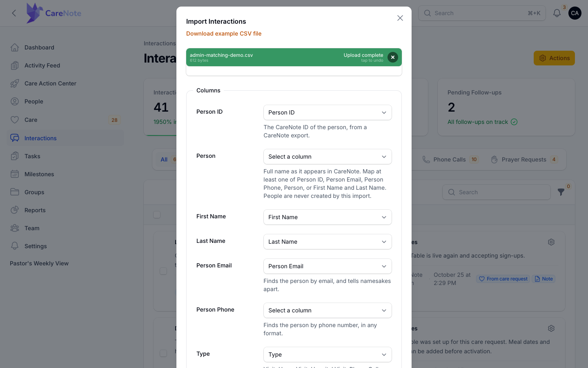Click the Interactions chat bubble icon
This screenshot has width=588, height=368.
click(x=15, y=138)
